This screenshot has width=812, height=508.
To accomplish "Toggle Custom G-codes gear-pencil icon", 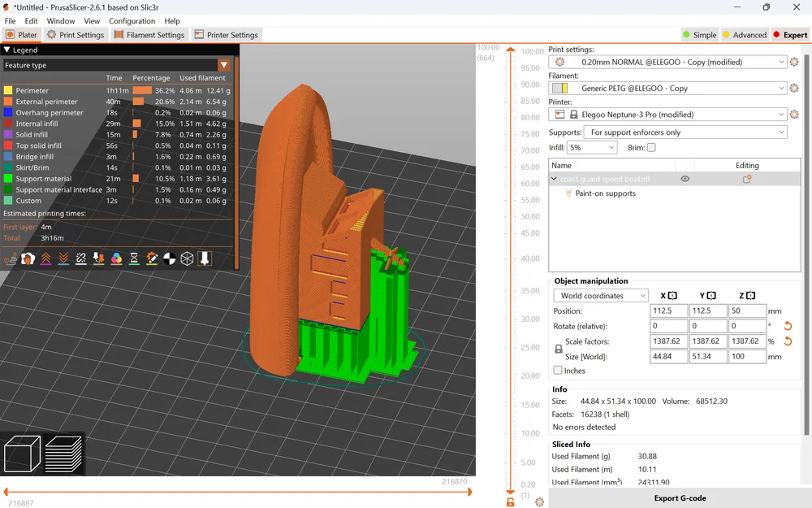I will 152,258.
